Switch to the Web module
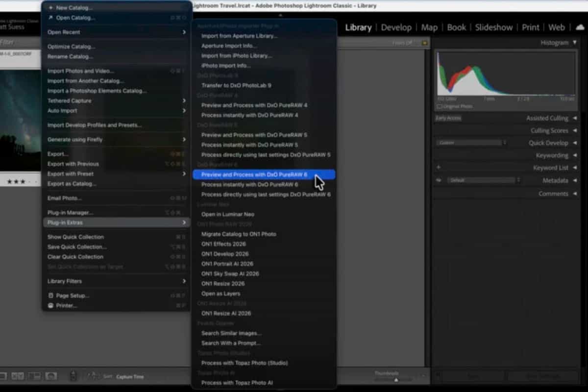This screenshot has height=392, width=588. [557, 27]
